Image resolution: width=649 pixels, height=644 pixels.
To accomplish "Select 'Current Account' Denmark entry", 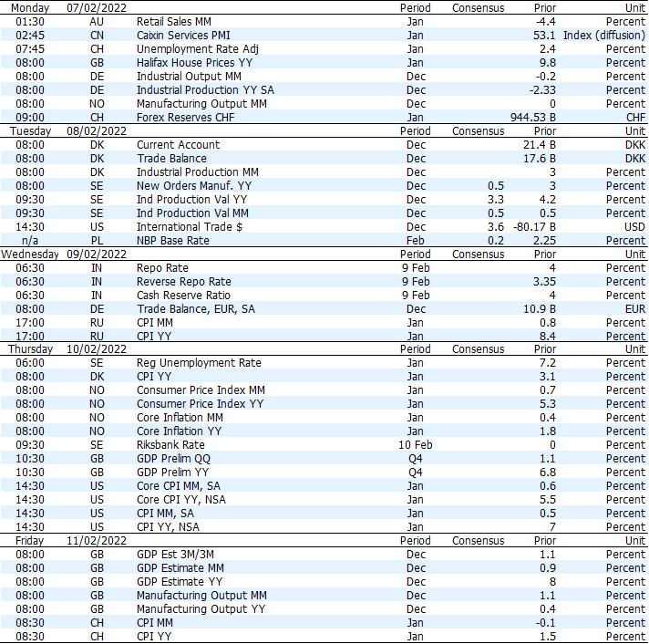I will coord(178,144).
